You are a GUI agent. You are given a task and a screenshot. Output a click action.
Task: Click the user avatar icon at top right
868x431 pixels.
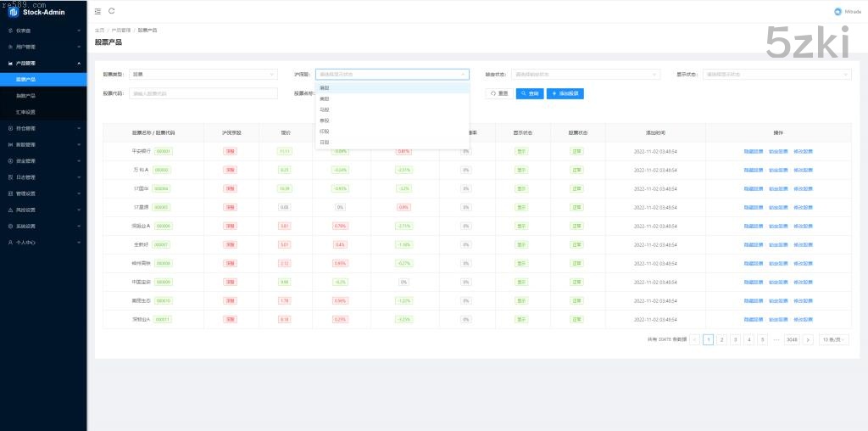pyautogui.click(x=837, y=11)
